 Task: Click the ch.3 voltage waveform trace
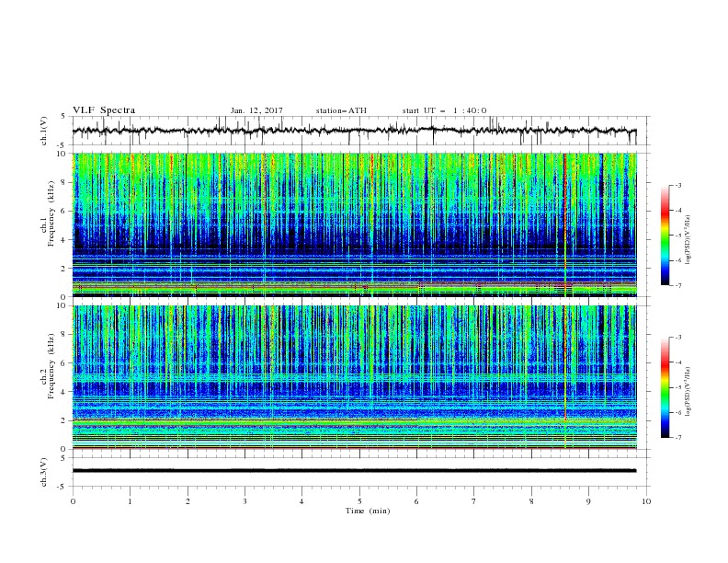pyautogui.click(x=354, y=471)
